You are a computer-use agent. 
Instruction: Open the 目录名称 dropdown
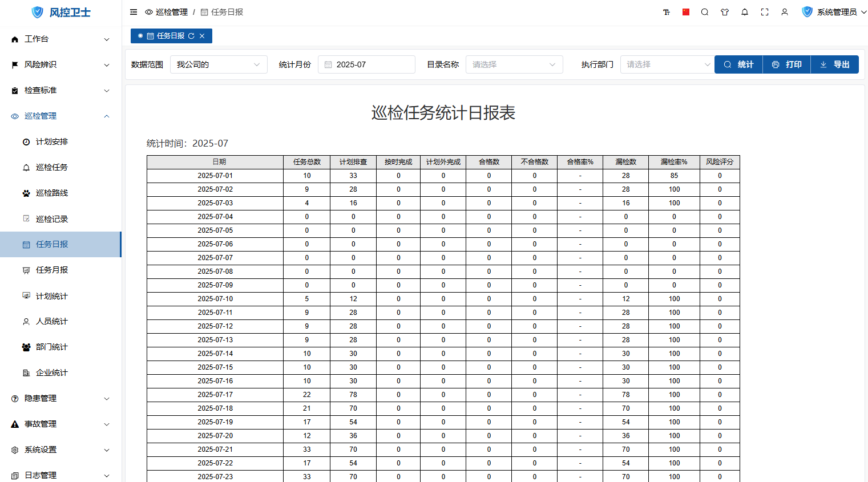514,64
